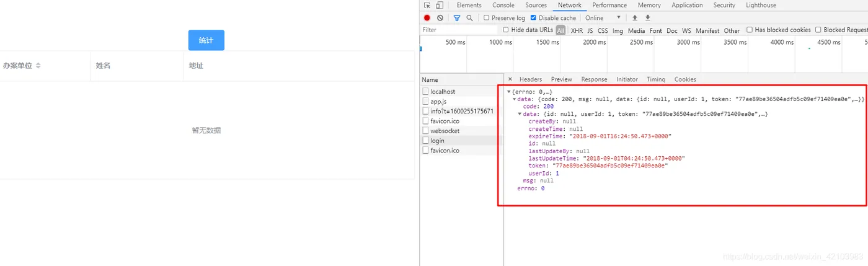Switch to the Memory panel

coord(649,5)
